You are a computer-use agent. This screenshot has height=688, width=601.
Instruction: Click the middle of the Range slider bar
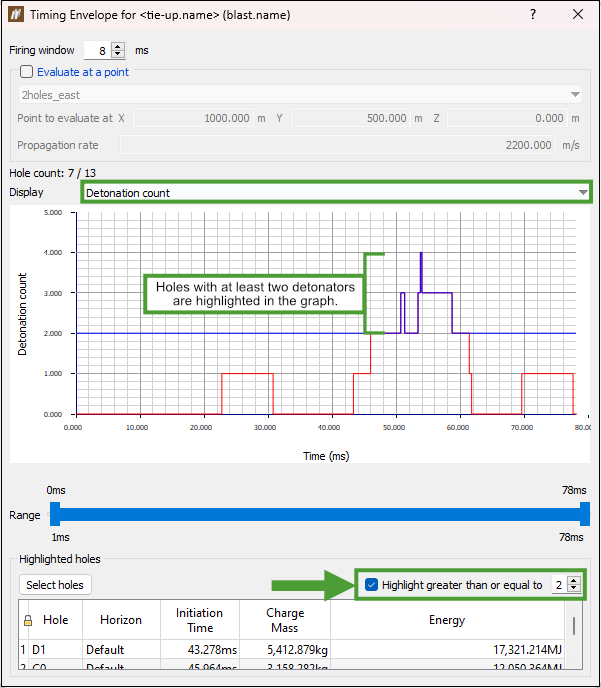coord(320,514)
